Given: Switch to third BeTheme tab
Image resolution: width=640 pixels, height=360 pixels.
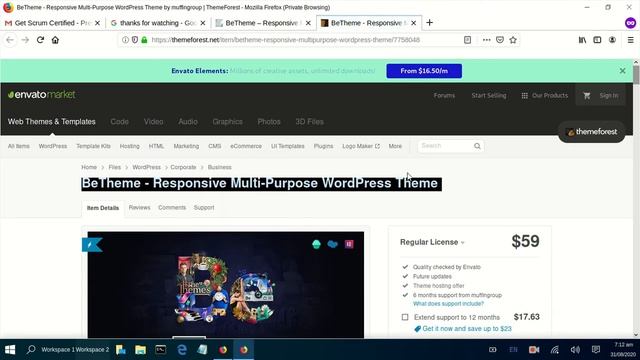Looking at the screenshot, I should pos(263,23).
